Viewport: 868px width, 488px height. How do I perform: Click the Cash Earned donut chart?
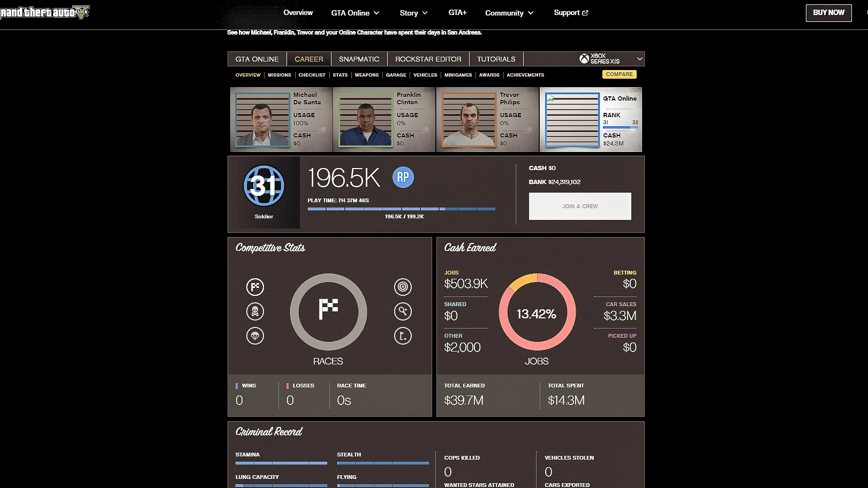[x=537, y=312]
